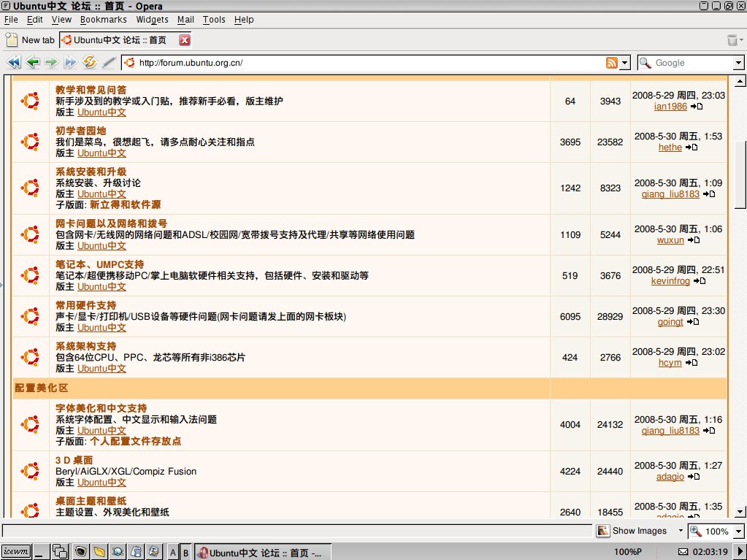View user profile of kevinfrog
747x560 pixels.
coord(670,281)
